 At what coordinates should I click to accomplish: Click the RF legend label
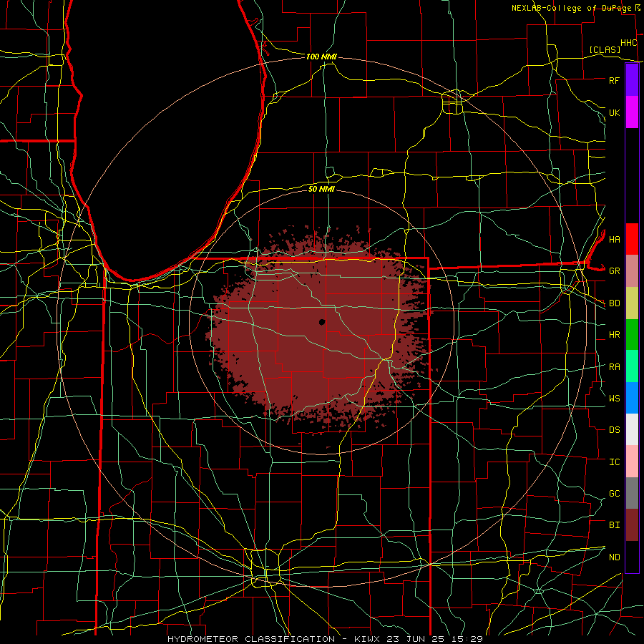click(614, 80)
